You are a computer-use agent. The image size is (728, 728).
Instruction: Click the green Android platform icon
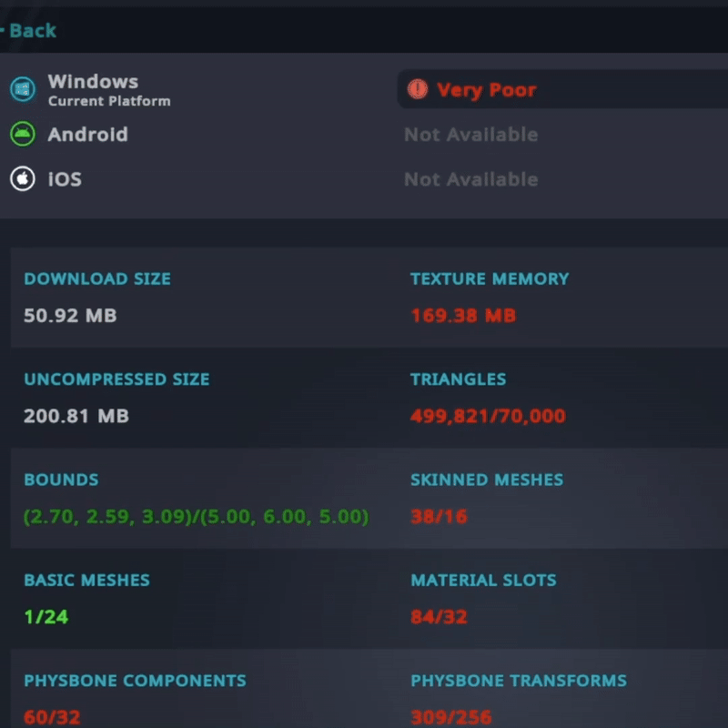pyautogui.click(x=22, y=134)
